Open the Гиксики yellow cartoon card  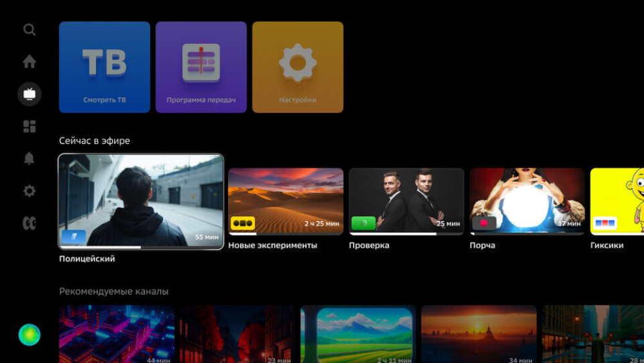[618, 201]
